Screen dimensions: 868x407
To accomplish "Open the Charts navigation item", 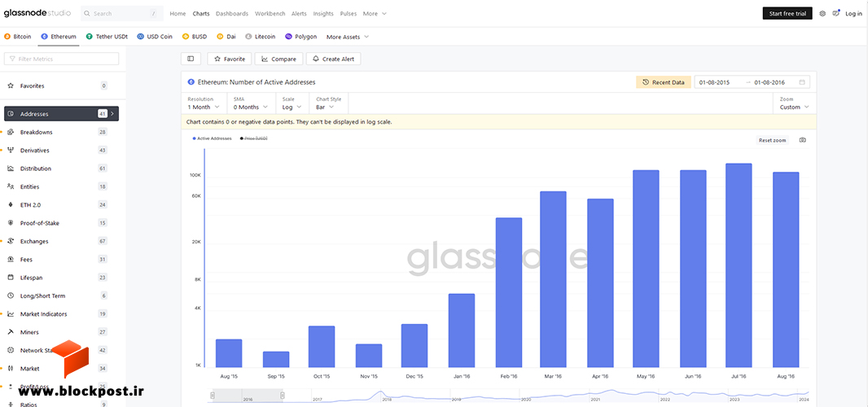I will [201, 13].
